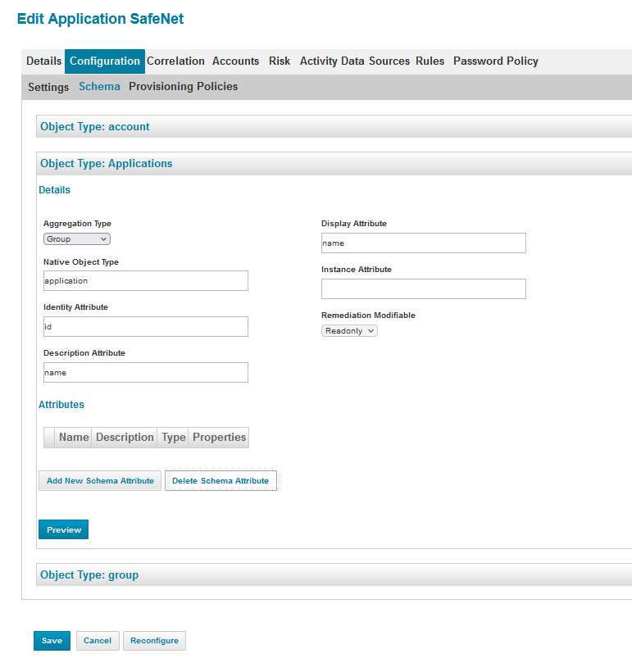Open the Remediation Modifiable dropdown

349,331
